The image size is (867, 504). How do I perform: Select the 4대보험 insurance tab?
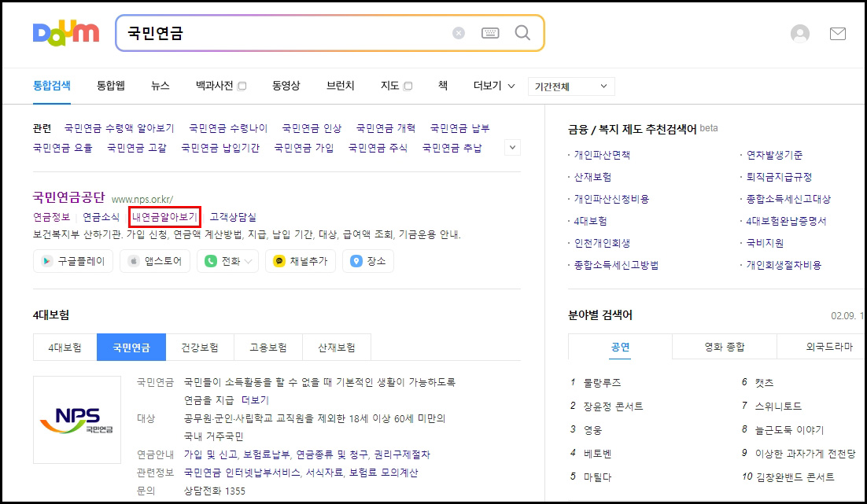tap(65, 348)
